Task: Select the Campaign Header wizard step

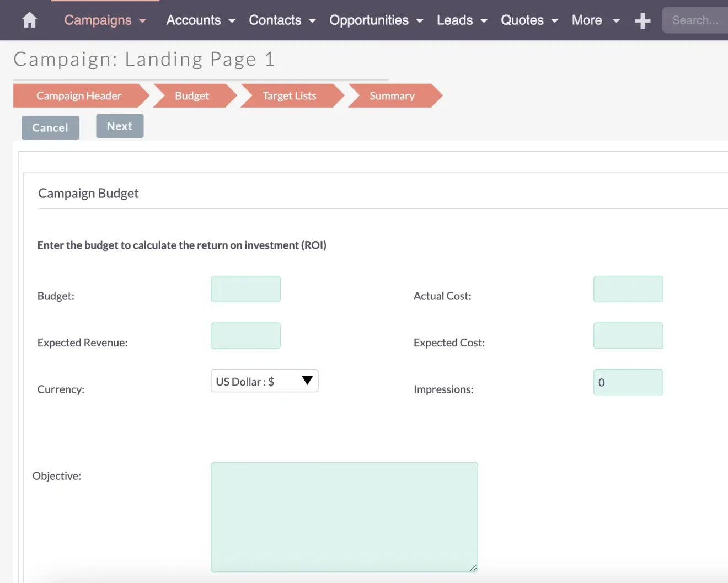Action: pos(78,95)
